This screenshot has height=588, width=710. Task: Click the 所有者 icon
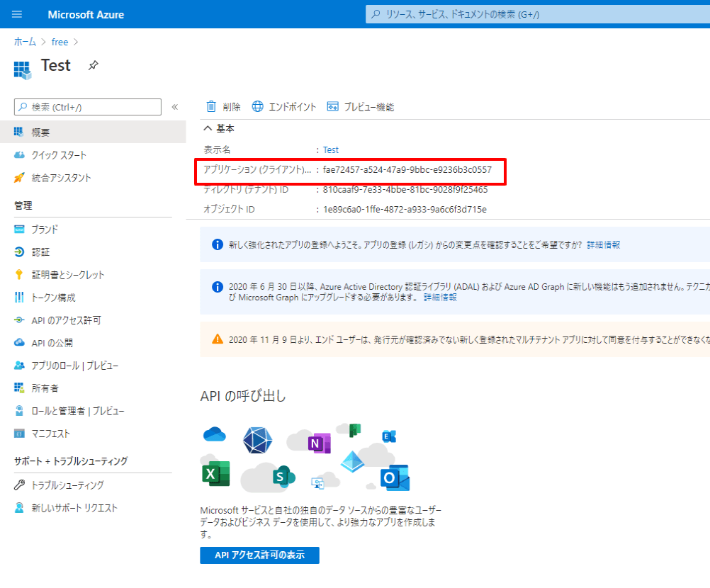19,388
